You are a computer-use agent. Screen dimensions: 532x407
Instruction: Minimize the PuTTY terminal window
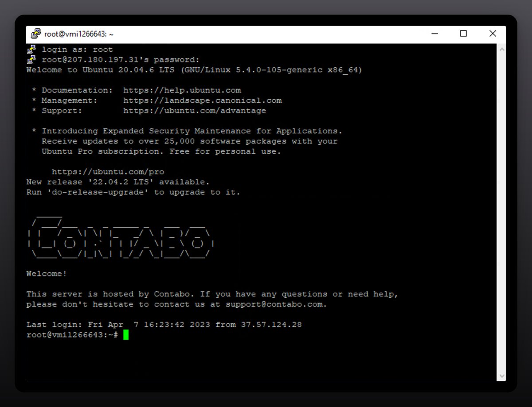point(434,34)
